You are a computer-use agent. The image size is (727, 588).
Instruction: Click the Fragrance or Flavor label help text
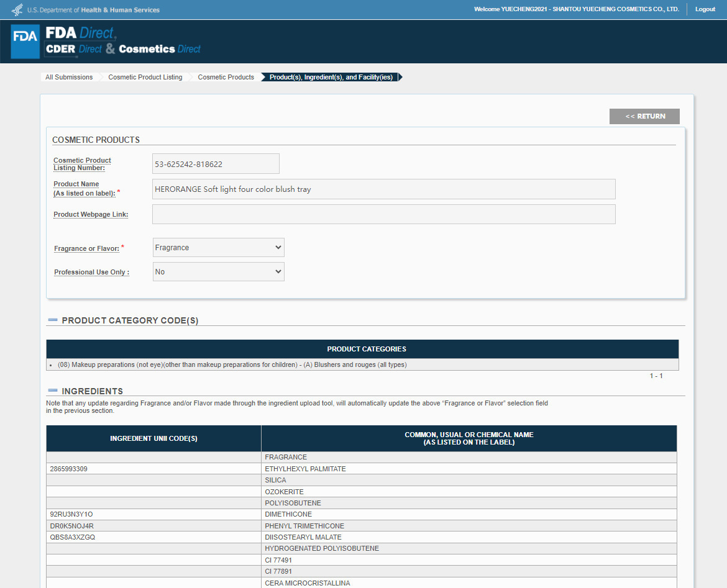click(87, 248)
